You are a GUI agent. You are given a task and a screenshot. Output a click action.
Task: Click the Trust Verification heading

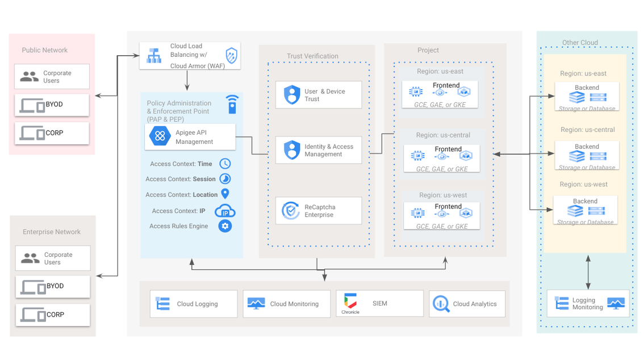pyautogui.click(x=312, y=56)
